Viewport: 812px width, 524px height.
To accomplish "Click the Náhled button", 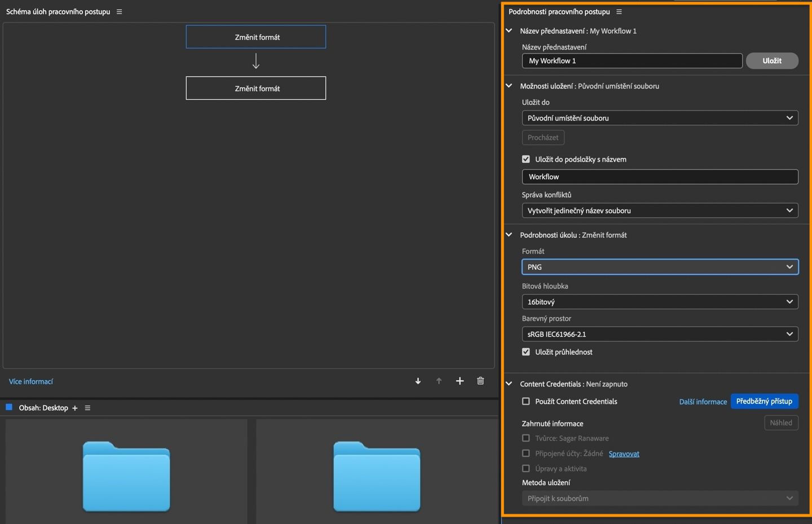I will tap(781, 423).
